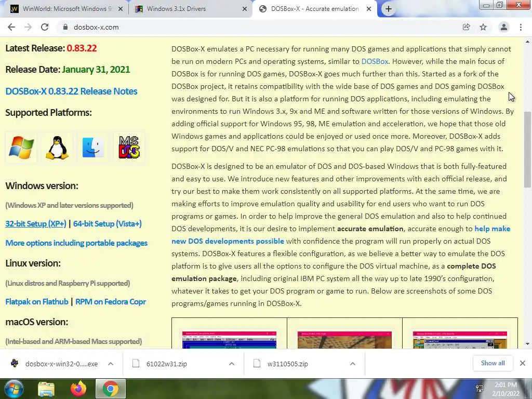
Task: Click the Chrome taskbar button
Action: click(x=111, y=389)
